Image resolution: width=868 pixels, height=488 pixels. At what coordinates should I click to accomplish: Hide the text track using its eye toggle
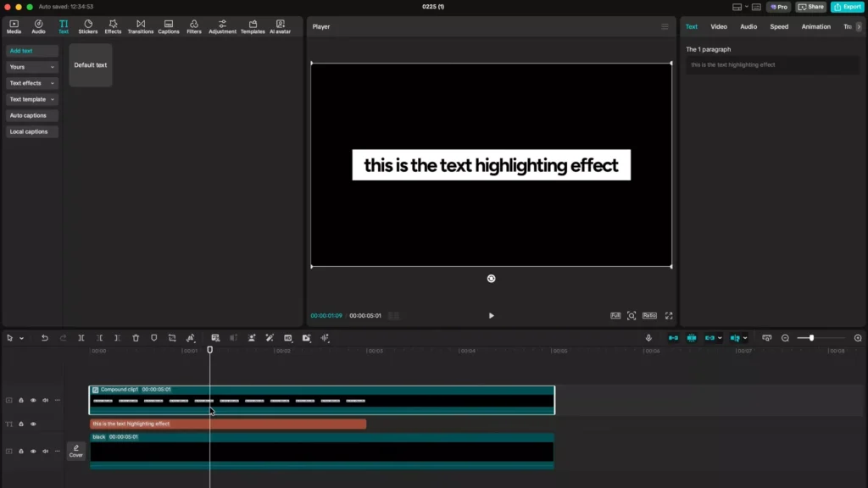[x=33, y=424]
